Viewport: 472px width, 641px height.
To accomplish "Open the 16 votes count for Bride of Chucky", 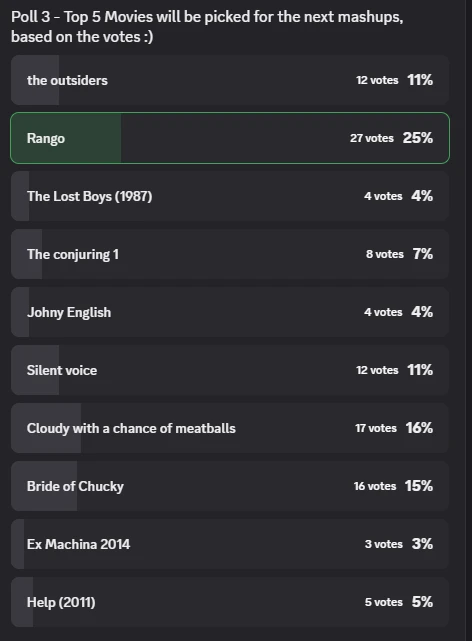I will pyautogui.click(x=375, y=486).
